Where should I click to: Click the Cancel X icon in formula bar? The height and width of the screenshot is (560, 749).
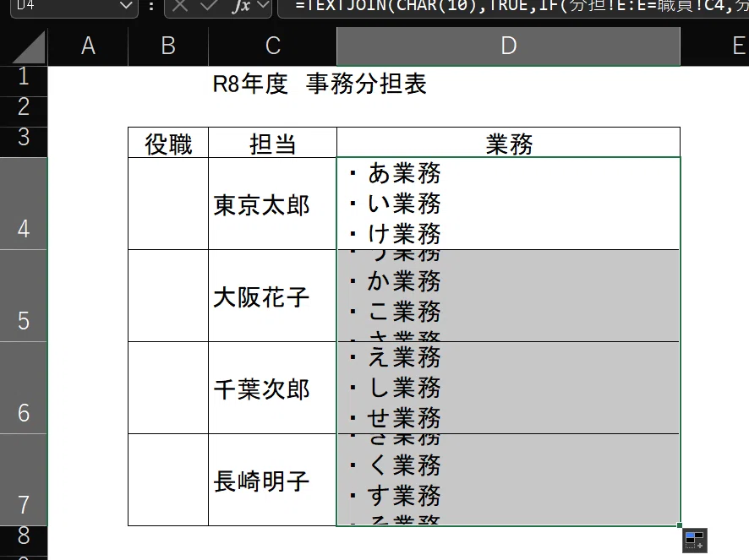click(x=180, y=6)
